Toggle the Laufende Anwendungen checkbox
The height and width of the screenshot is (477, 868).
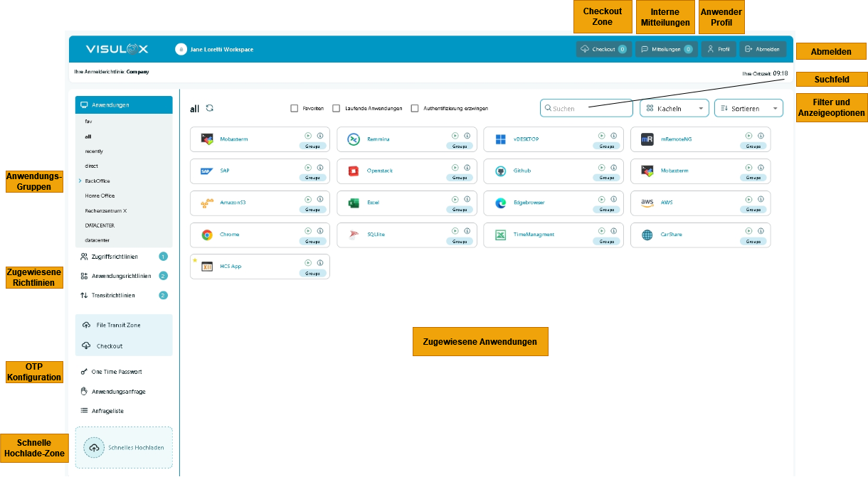pos(337,108)
